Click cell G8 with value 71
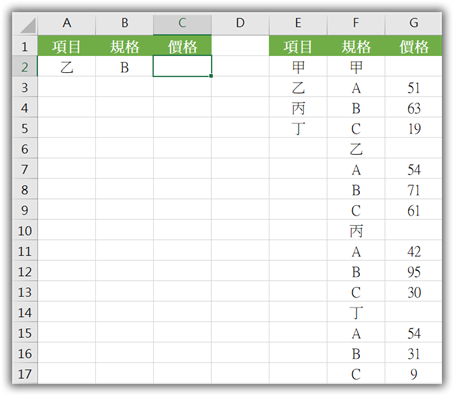 pos(414,189)
